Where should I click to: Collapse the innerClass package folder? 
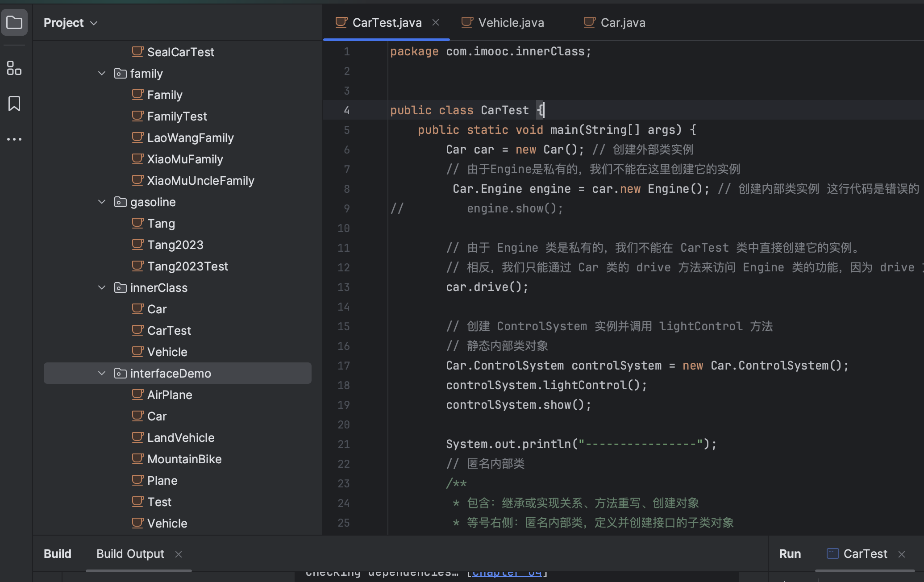pyautogui.click(x=102, y=287)
